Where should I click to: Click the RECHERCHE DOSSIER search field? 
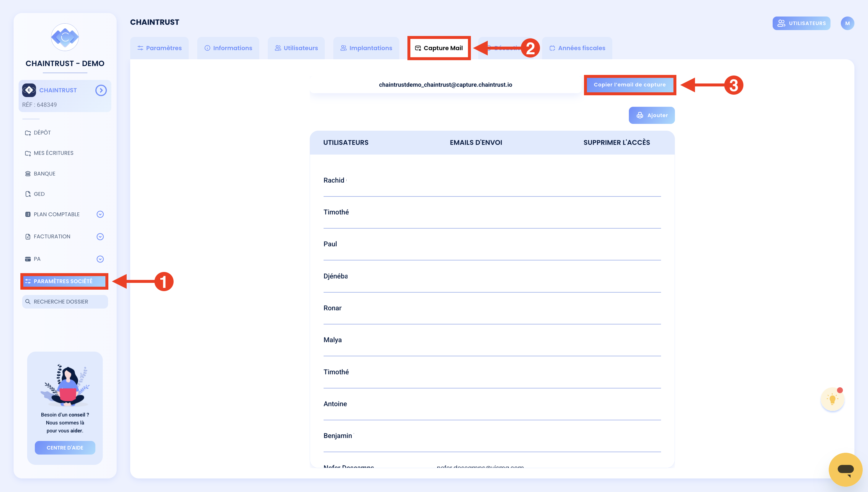[x=65, y=301]
